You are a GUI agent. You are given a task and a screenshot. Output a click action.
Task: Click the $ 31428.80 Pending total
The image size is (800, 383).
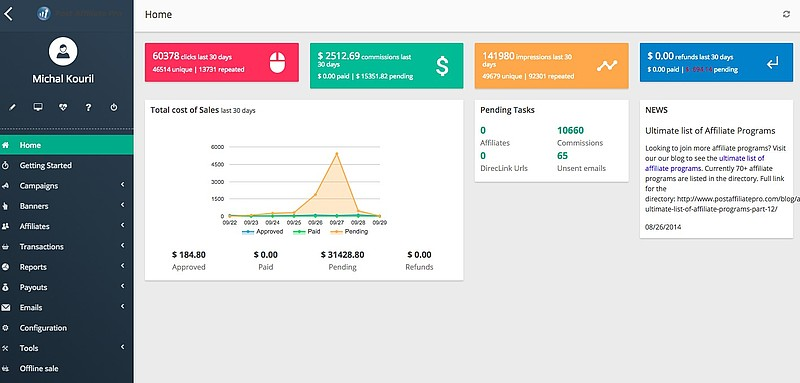pyautogui.click(x=342, y=255)
